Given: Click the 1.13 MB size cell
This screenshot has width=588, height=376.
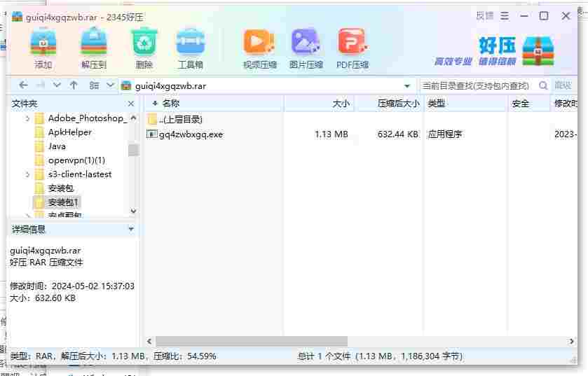Looking at the screenshot, I should tap(331, 134).
